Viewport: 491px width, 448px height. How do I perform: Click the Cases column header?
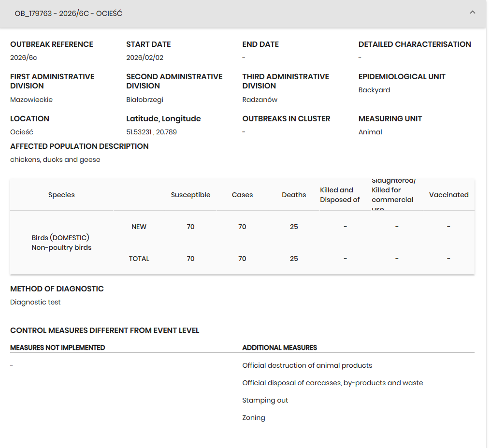[242, 195]
